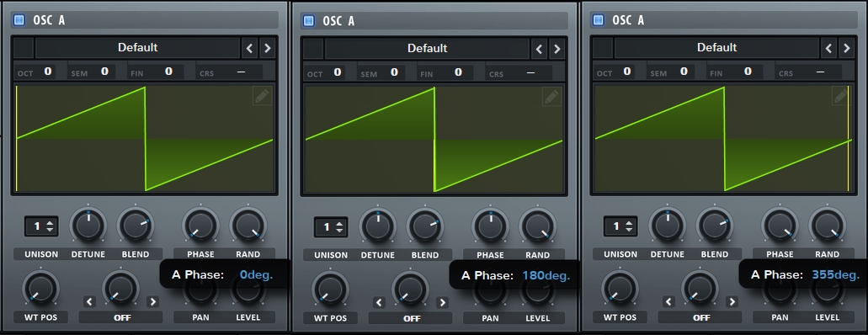Open the OFF warp mode menu in 180deg panel
Image resolution: width=868 pixels, height=335 pixels.
tap(411, 318)
